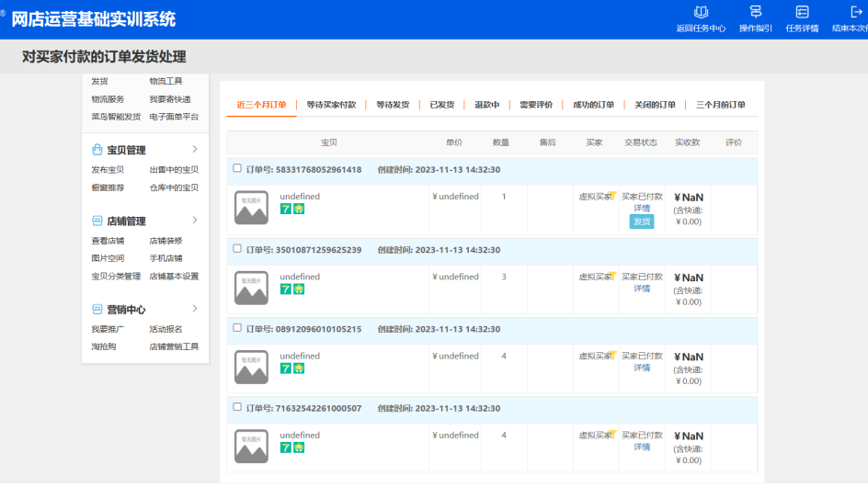
Task: Open 详情 for order 71632542261000507
Action: click(x=642, y=447)
